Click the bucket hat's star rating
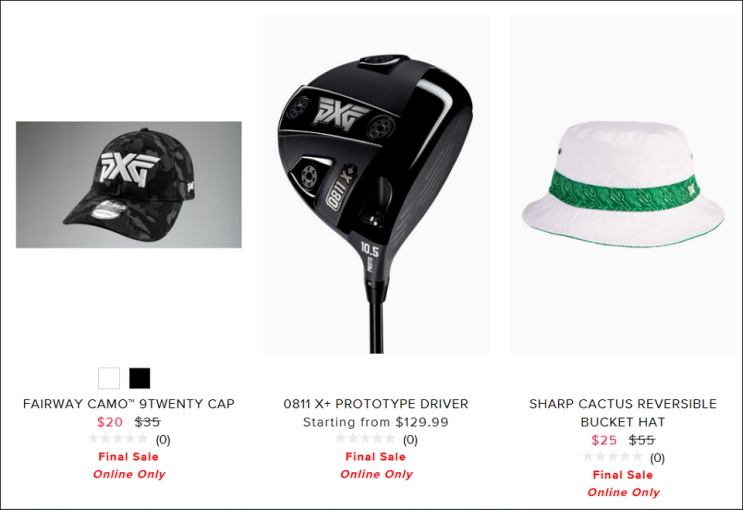Screen dimensions: 743x510 tap(613, 457)
